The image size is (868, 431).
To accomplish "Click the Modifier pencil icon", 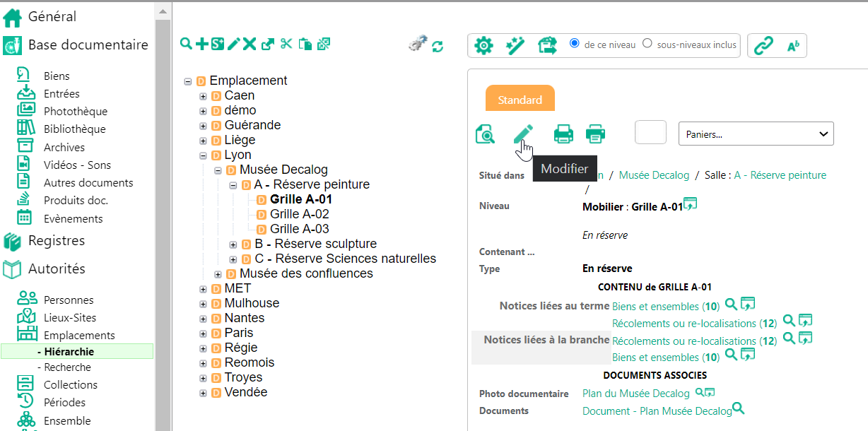I will point(523,133).
